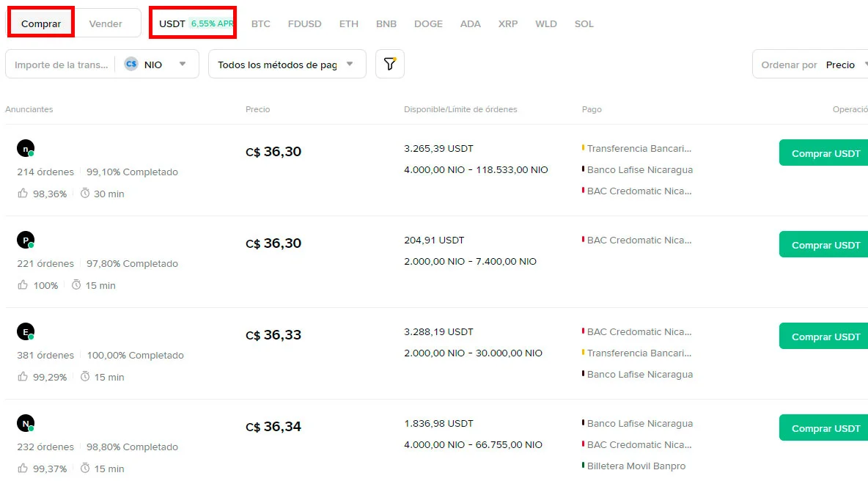Screen dimensions: 868x481
Task: Open the filter funnel icon
Action: (390, 65)
